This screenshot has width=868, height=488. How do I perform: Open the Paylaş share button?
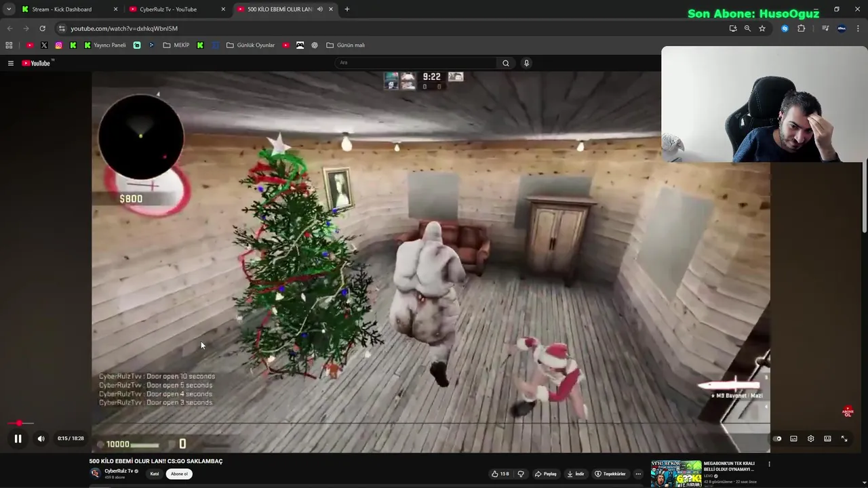click(546, 474)
